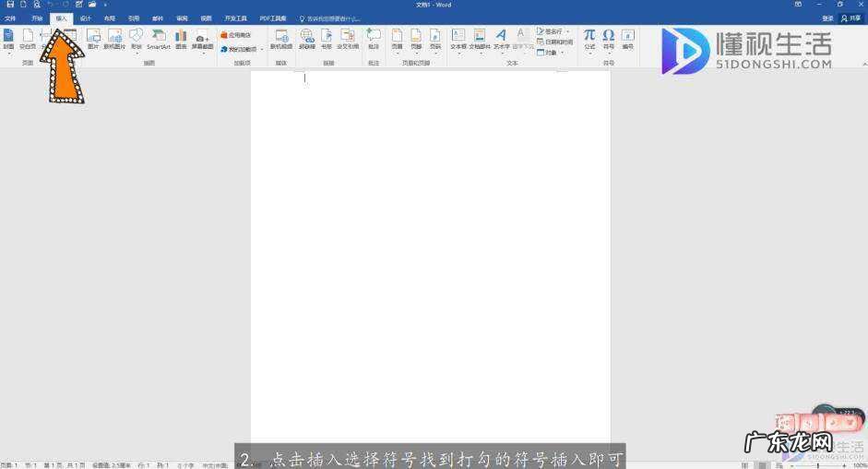
Task: Open the Page Number (页码) dropdown
Action: 435,41
